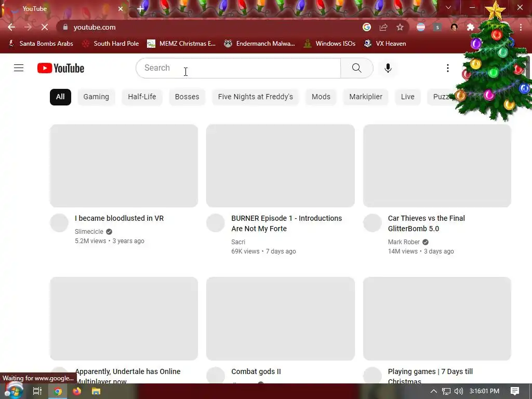Viewport: 532px width, 399px height.
Task: Open YouTube settings three-dot menu
Action: (447, 68)
